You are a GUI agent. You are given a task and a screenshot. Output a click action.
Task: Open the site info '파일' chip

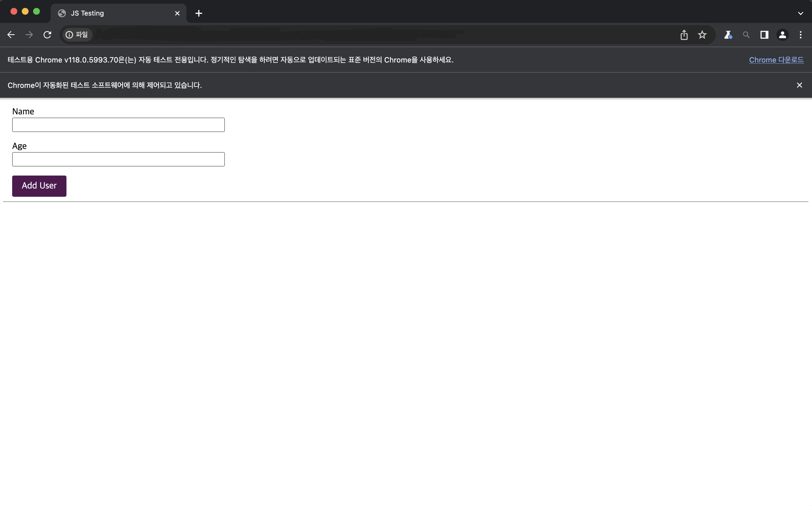(x=77, y=35)
